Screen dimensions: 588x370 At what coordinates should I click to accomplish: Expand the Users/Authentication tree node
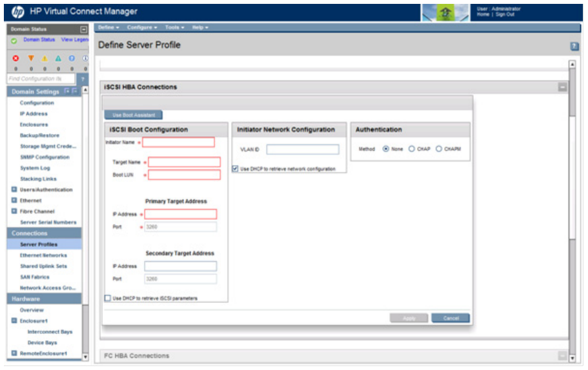click(14, 190)
